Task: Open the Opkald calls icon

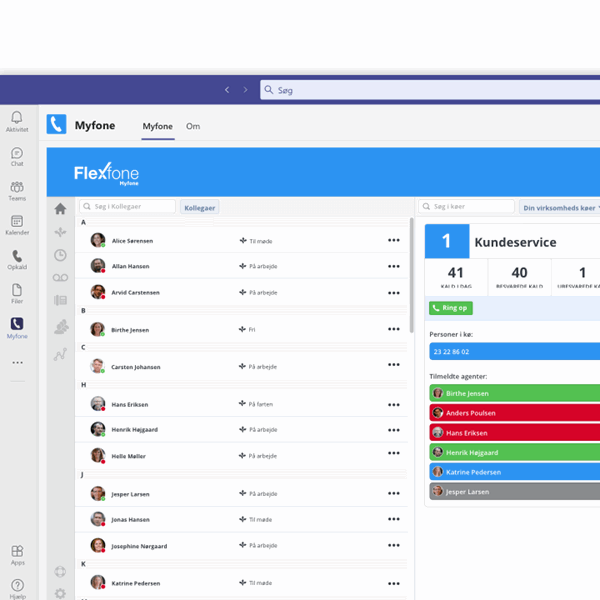Action: tap(16, 259)
